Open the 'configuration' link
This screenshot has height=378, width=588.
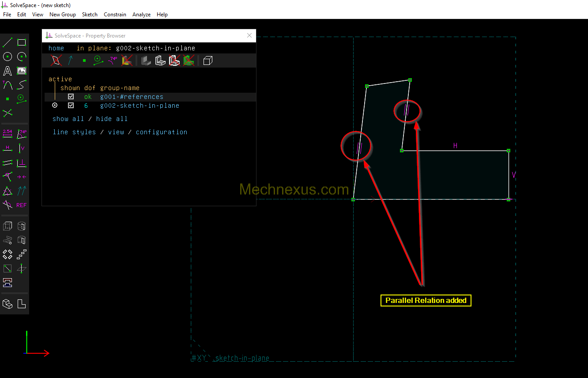pyautogui.click(x=161, y=132)
